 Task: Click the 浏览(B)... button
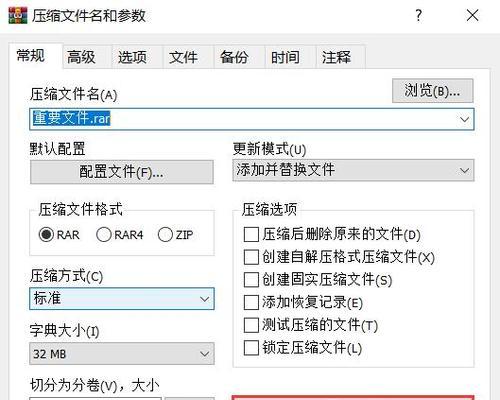coord(432,91)
